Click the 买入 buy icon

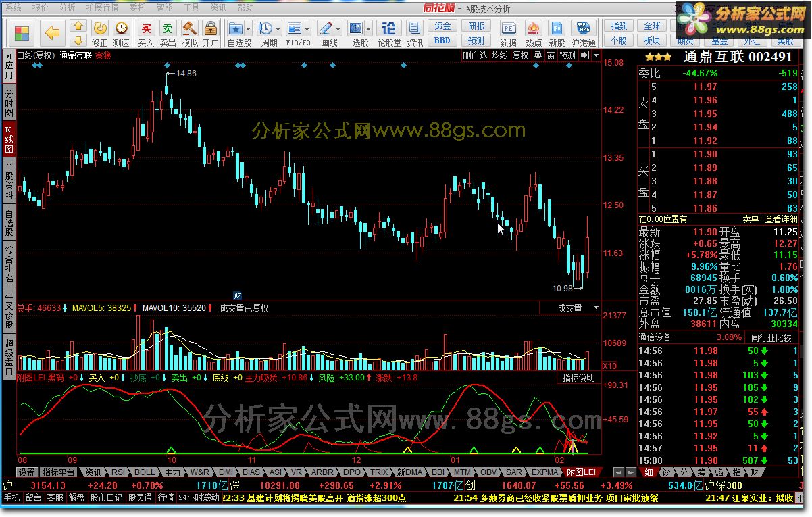click(x=146, y=32)
